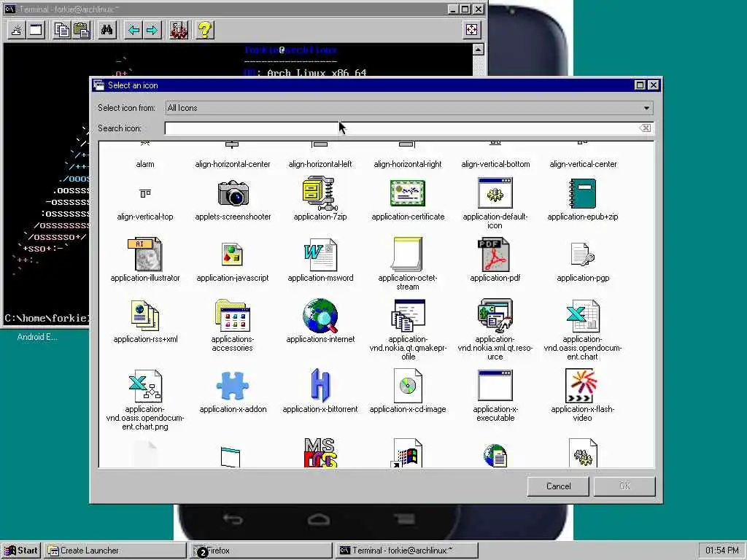Screen dimensions: 747x560
Task: Select the application-x-bittorrent icon
Action: [x=320, y=386]
